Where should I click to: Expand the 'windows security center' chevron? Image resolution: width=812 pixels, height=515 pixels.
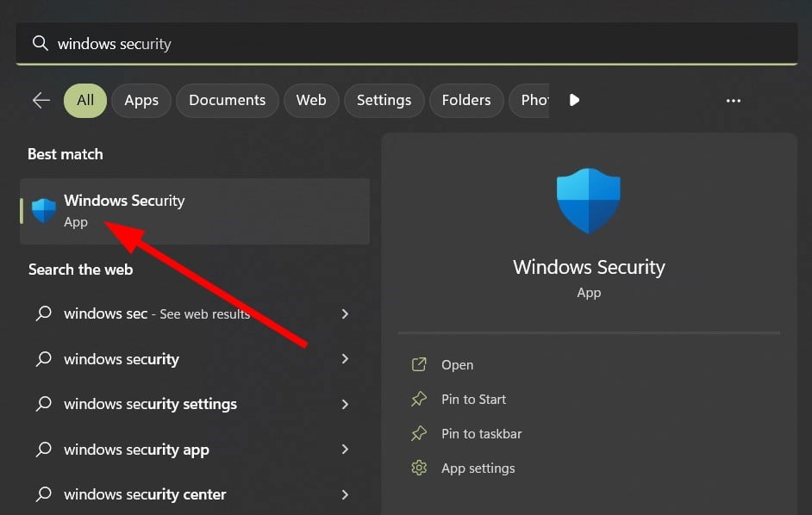point(345,494)
